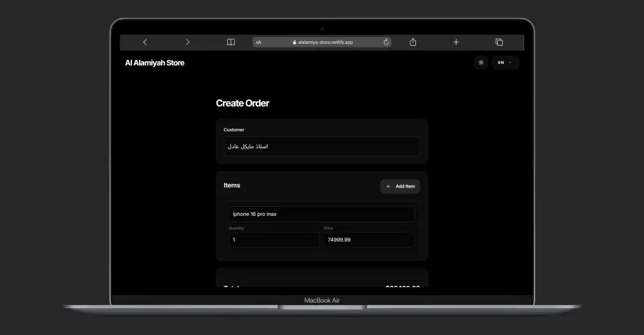Click the Add Item button
Viewport: 644px width, 335px height.
pos(400,186)
